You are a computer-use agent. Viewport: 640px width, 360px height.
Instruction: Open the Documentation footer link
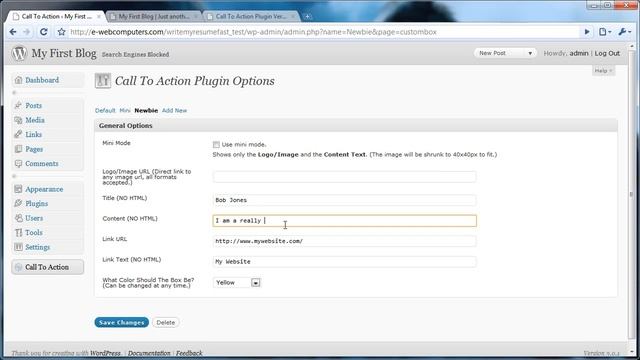[149, 353]
